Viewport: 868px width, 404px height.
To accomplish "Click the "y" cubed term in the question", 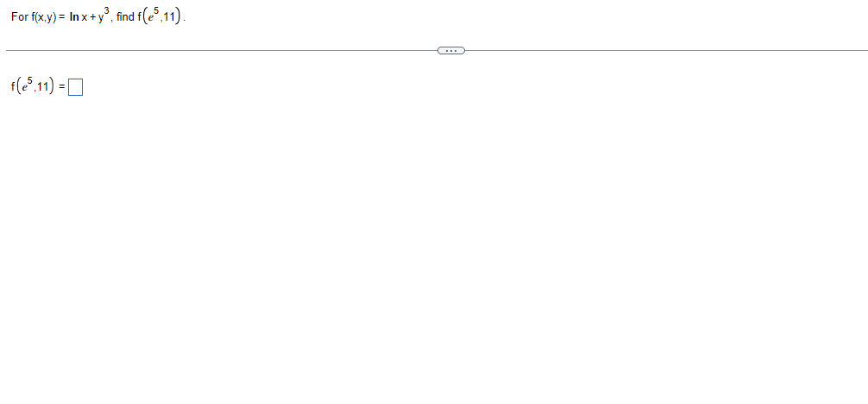I will click(x=101, y=18).
